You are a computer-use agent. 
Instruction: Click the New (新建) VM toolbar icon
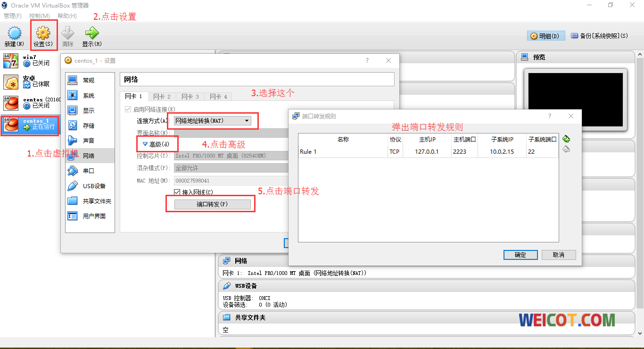pyautogui.click(x=14, y=36)
